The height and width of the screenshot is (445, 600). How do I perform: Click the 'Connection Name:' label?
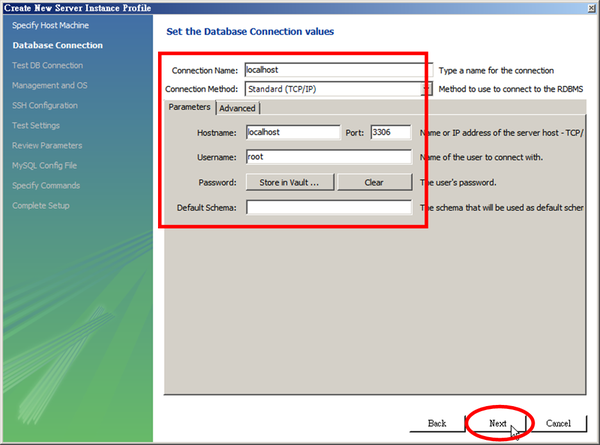[x=205, y=71]
